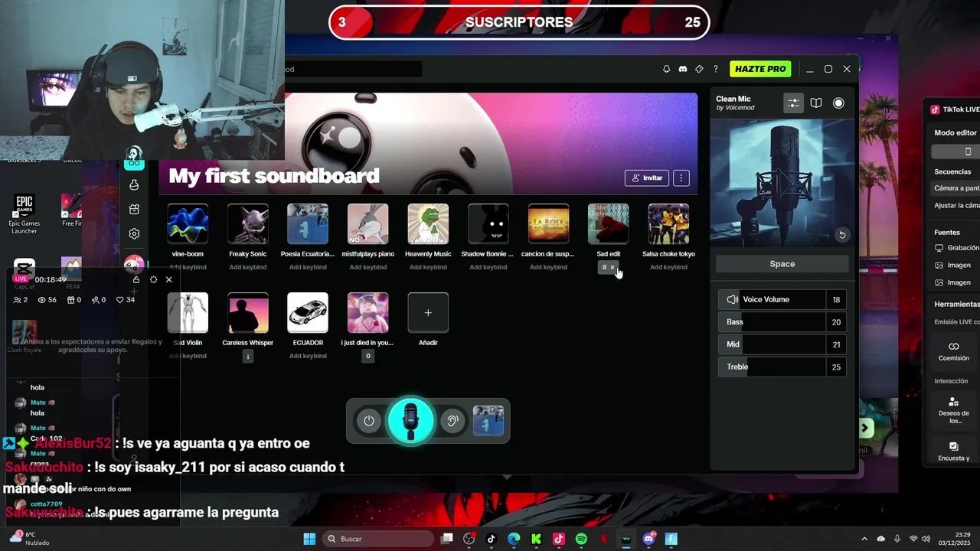
Task: Play the Salsa choke tokyo sound
Action: coord(668,224)
